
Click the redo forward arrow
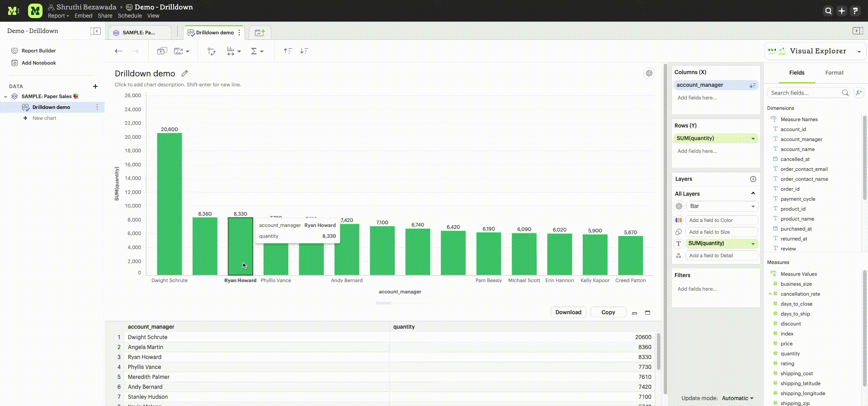(x=135, y=51)
